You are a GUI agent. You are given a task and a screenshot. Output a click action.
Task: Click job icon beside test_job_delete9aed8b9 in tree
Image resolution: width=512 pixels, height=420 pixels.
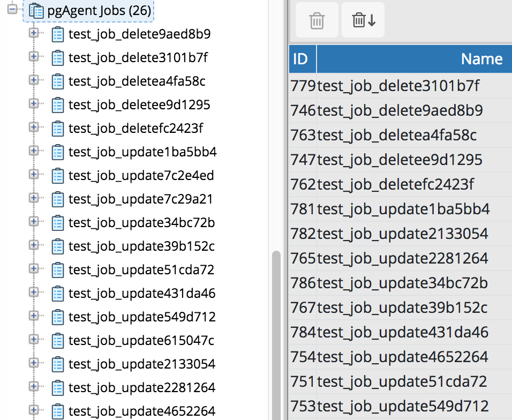(57, 35)
